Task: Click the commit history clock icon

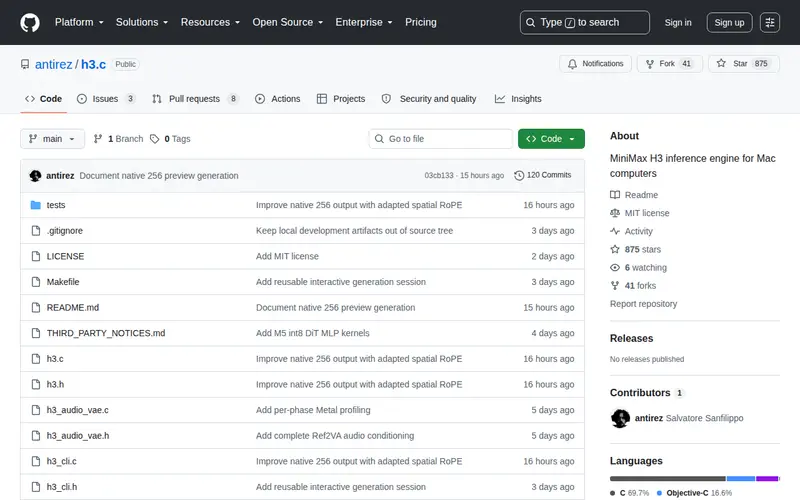Action: coord(519,176)
